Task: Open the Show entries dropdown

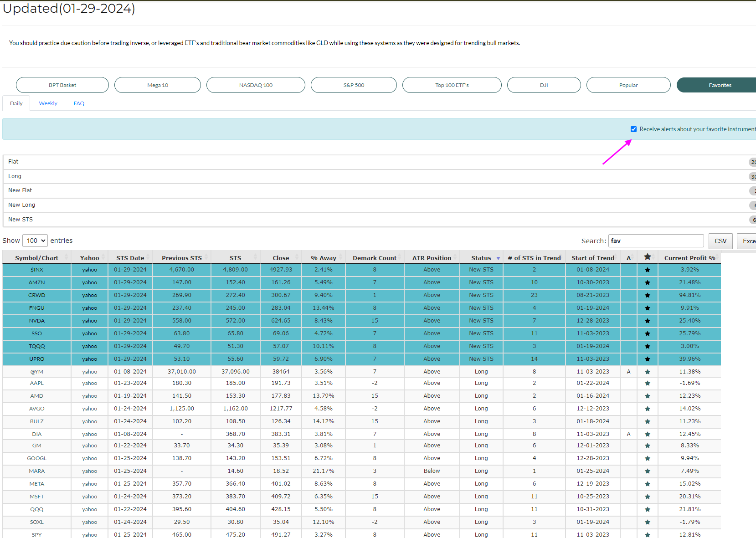Action: click(x=35, y=241)
